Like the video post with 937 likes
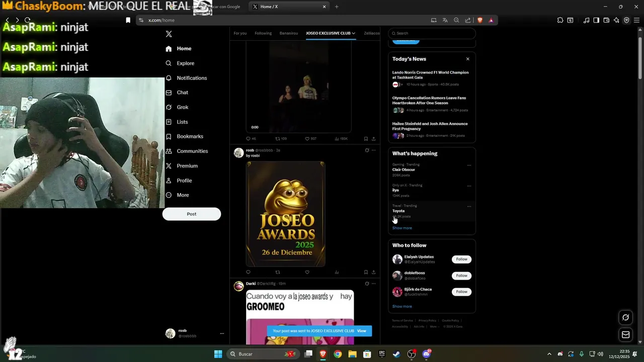644x362 pixels. tap(307, 139)
